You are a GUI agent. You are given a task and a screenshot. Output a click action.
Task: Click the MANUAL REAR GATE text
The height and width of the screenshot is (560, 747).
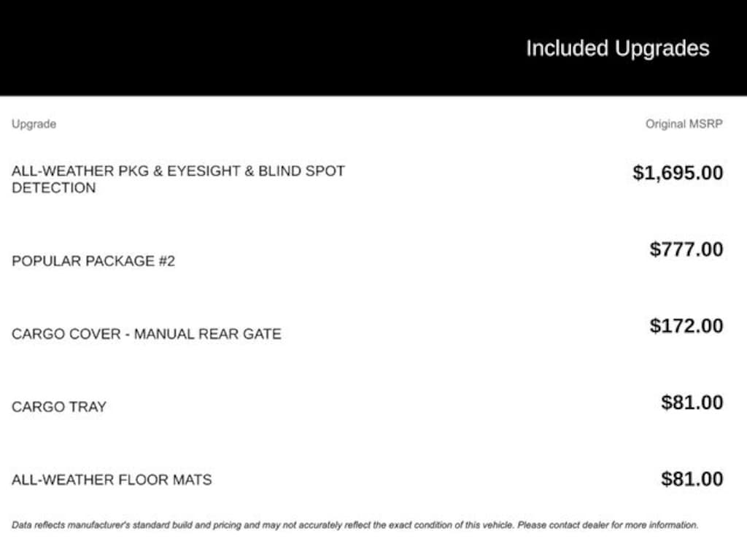(x=207, y=335)
